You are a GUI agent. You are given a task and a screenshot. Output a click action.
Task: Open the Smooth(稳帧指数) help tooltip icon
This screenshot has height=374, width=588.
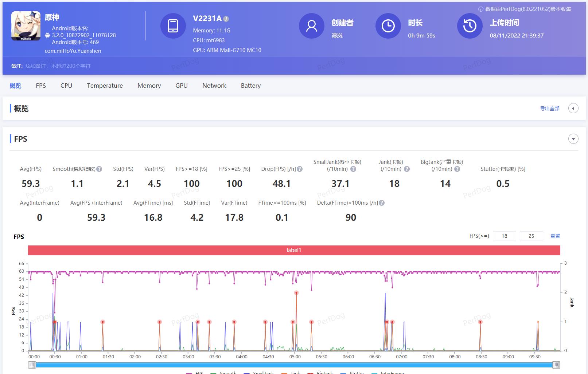tap(100, 168)
